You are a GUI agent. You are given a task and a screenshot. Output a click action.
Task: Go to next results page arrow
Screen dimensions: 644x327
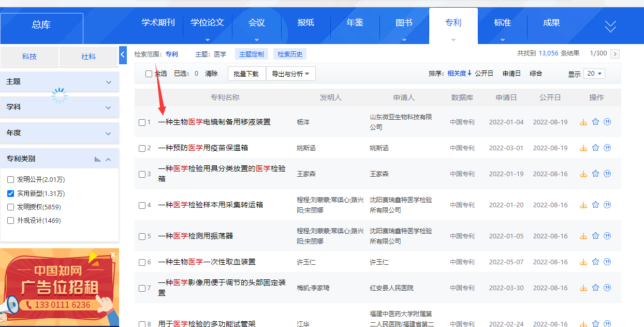point(615,53)
